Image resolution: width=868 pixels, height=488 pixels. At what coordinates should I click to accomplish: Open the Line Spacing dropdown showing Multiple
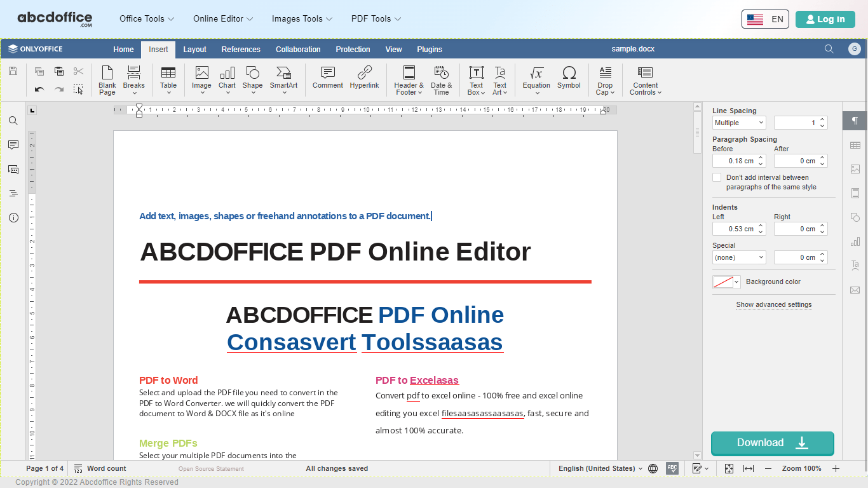739,122
